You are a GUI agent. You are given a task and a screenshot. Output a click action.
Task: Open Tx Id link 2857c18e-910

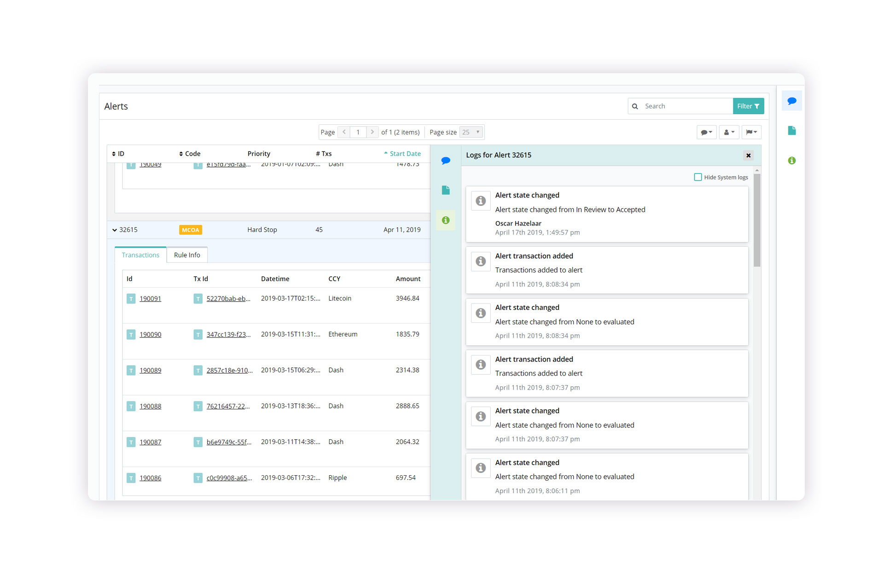point(229,371)
